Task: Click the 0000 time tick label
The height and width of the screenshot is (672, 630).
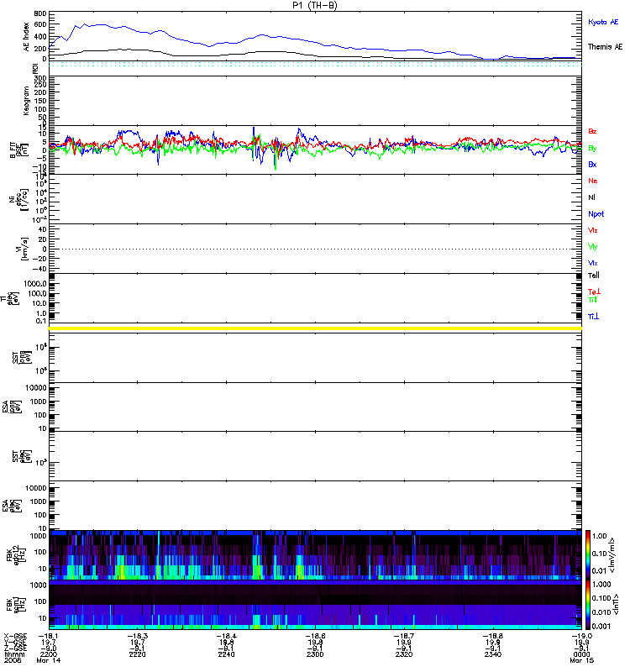Action: (581, 654)
